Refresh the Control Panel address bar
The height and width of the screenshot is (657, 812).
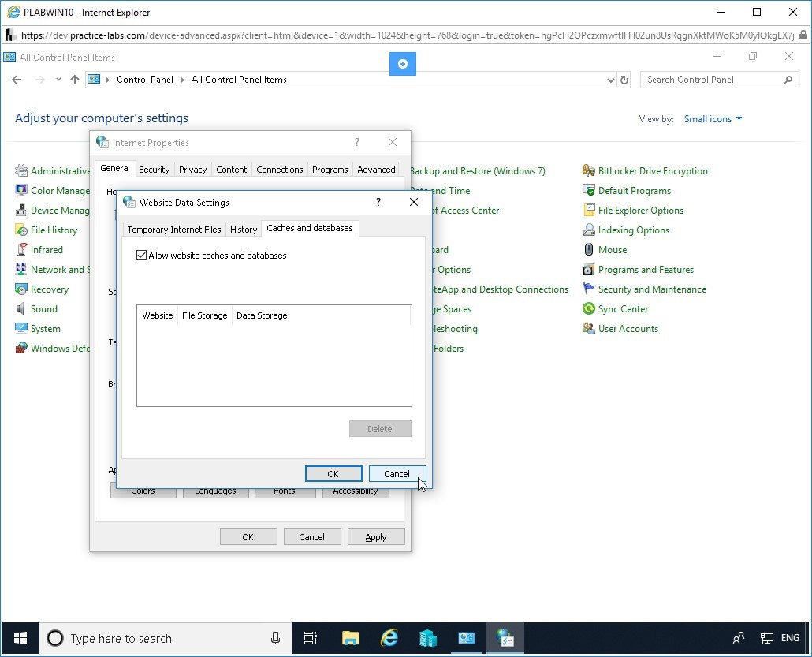click(624, 80)
